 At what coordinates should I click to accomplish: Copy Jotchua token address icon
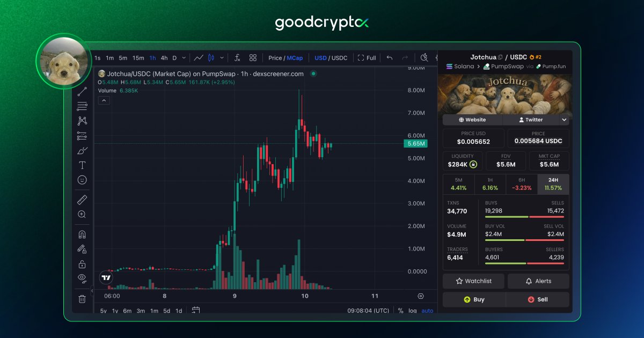500,57
